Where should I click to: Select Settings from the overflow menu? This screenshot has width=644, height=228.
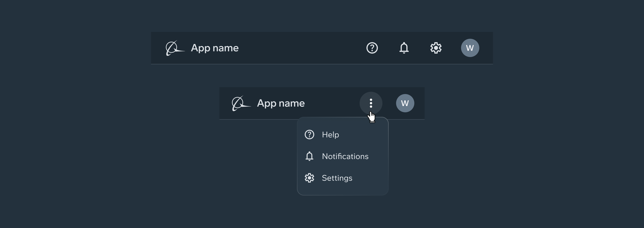click(337, 178)
